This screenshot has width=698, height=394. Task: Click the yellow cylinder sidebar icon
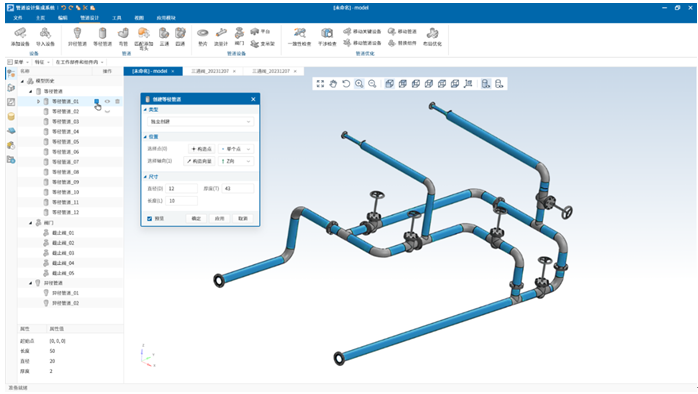pos(11,117)
